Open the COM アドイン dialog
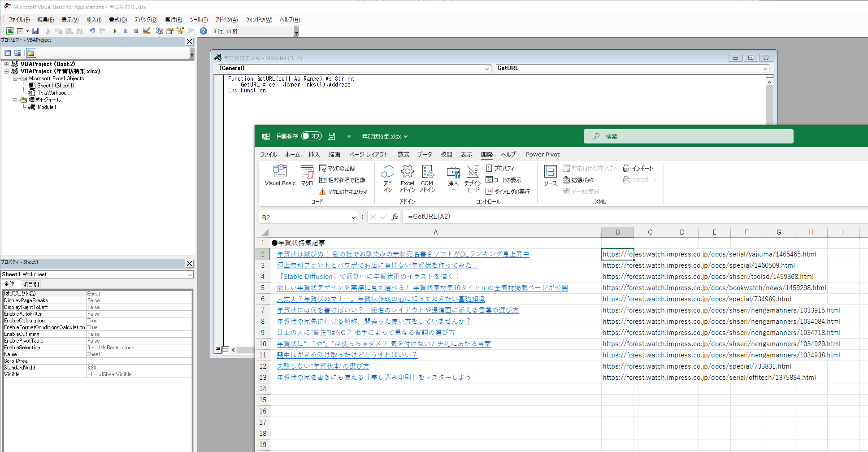868x452 pixels. tap(427, 178)
